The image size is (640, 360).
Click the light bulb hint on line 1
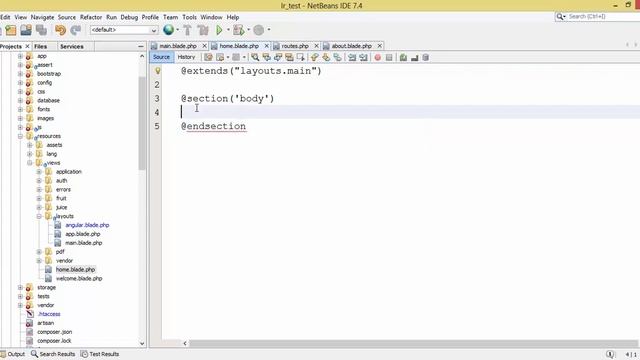(x=158, y=71)
